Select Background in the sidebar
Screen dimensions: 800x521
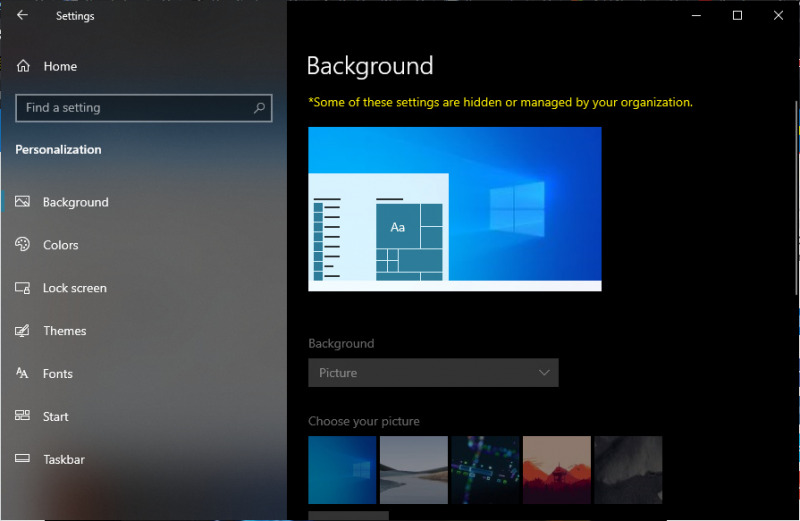pyautogui.click(x=76, y=202)
